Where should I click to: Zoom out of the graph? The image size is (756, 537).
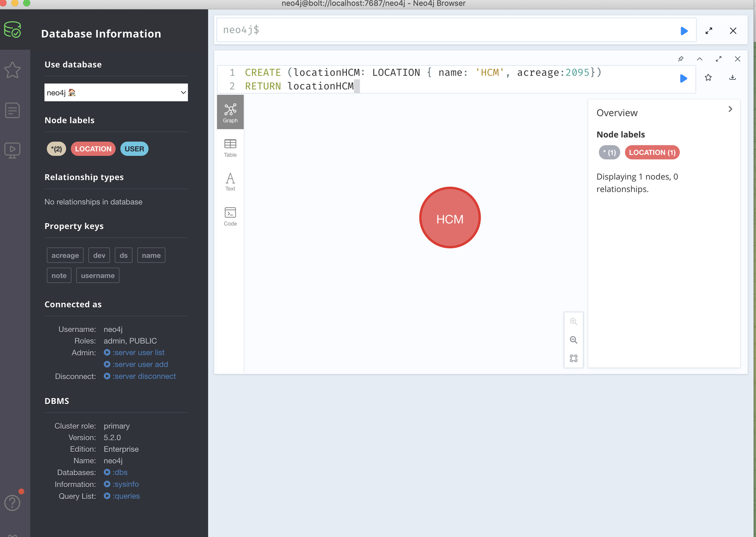click(574, 340)
